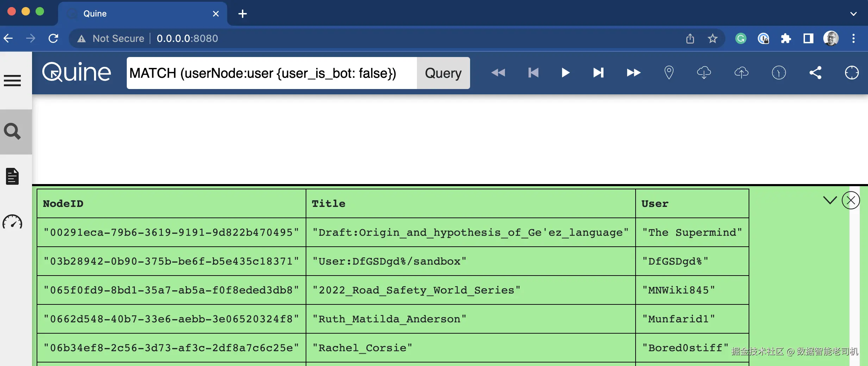Select user "Munfarid1" cell
Viewport: 868px width, 366px height.
click(x=692, y=319)
